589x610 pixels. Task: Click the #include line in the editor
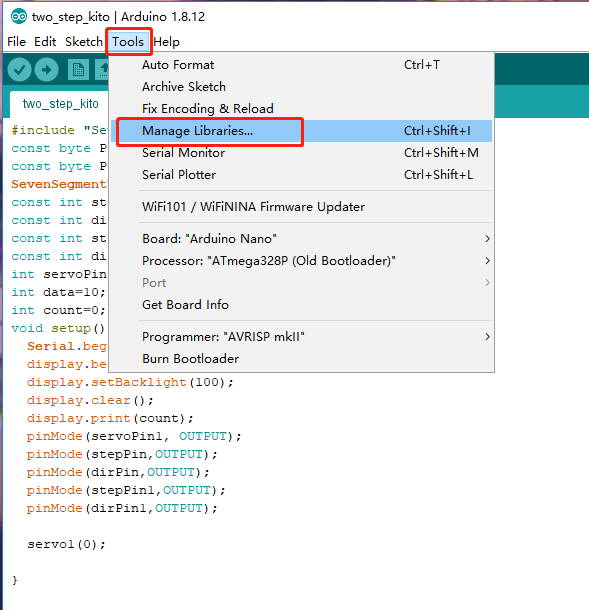[x=59, y=130]
